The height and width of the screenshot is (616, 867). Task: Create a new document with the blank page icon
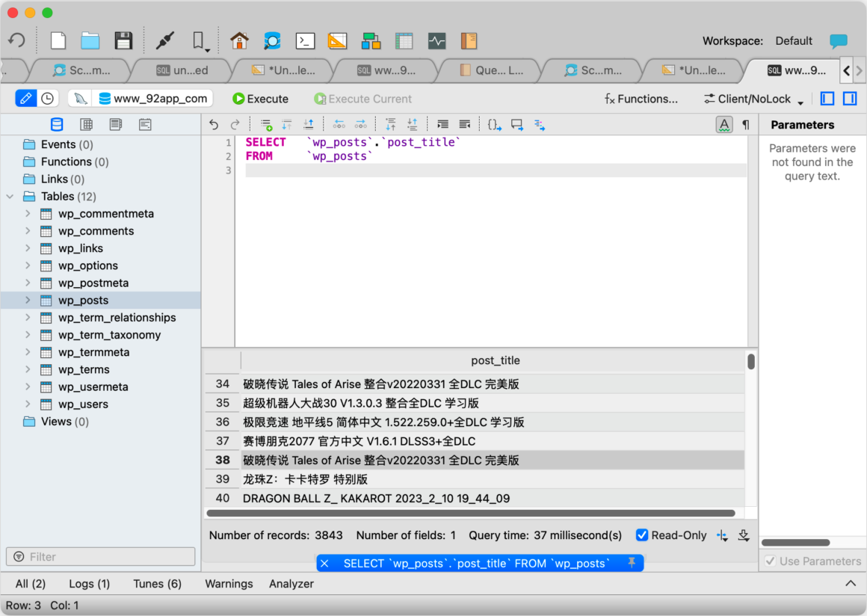tap(58, 40)
